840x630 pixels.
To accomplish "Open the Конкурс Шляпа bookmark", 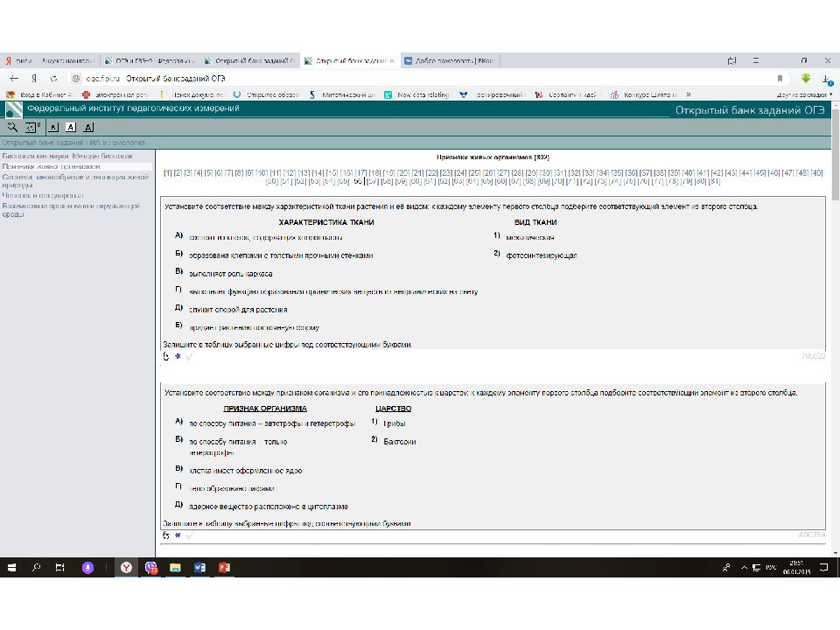I will coord(644,94).
